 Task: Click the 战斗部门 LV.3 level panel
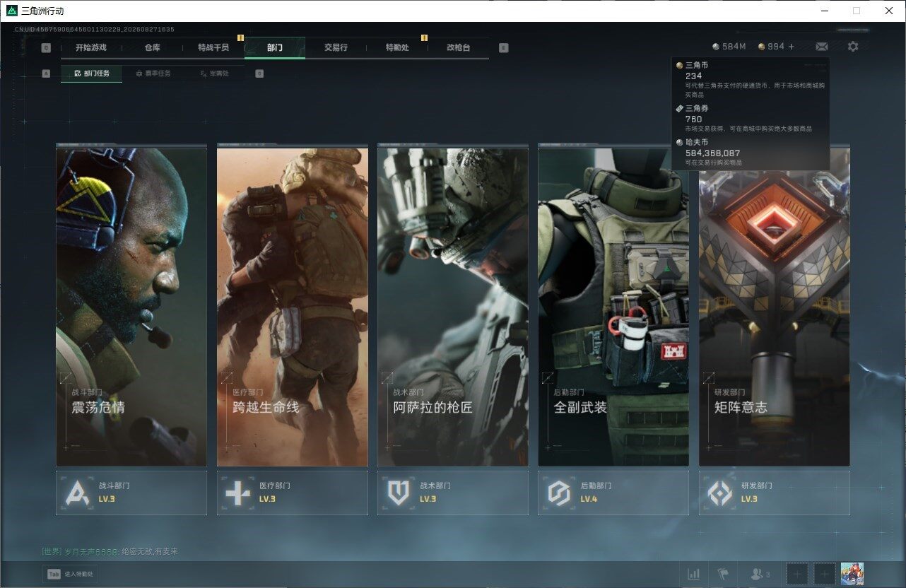[x=131, y=493]
